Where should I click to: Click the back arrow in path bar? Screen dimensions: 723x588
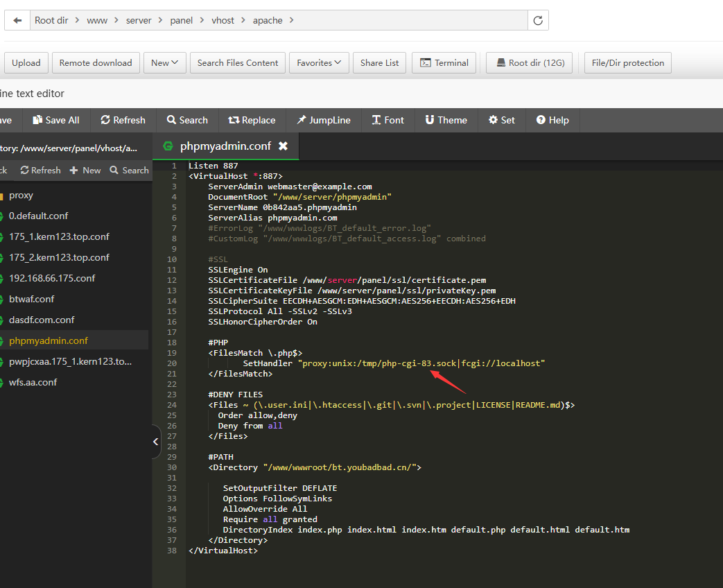(17, 20)
